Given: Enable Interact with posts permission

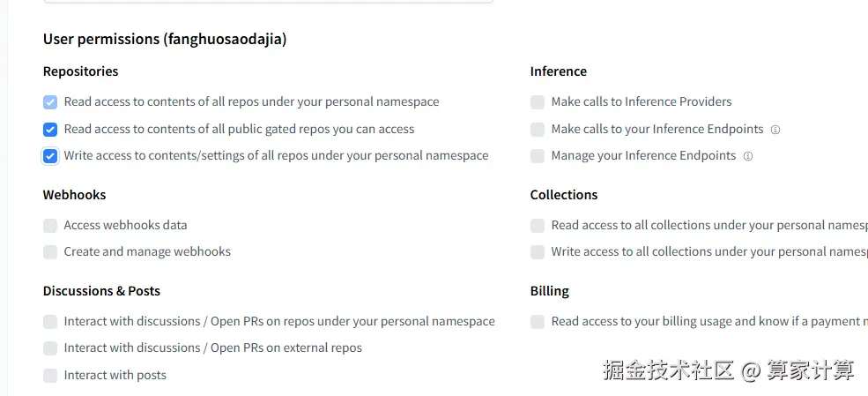Looking at the screenshot, I should [50, 376].
